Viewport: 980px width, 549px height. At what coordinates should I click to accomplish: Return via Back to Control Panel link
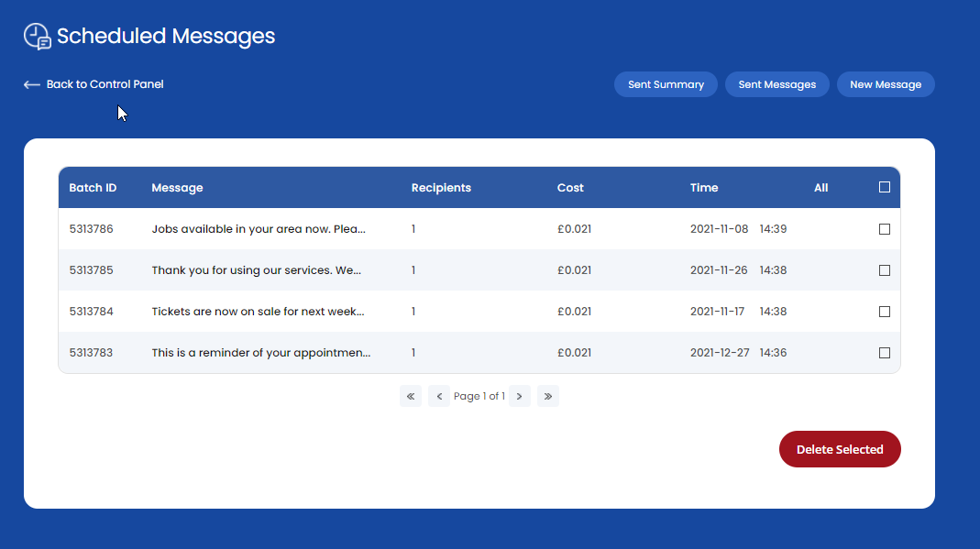(105, 84)
